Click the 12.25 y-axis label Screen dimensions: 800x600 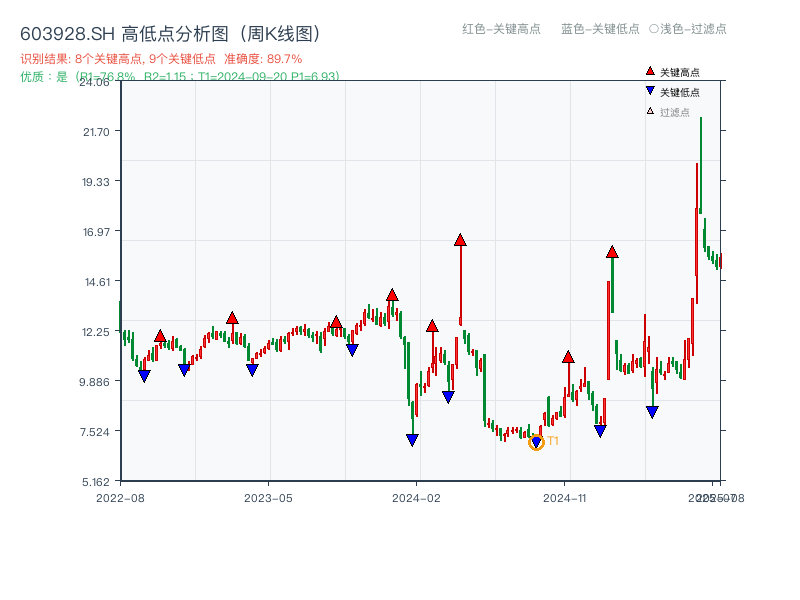click(x=96, y=332)
